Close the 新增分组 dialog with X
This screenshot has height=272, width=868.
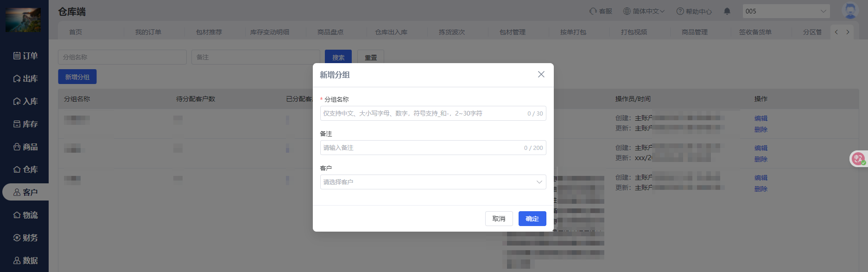pyautogui.click(x=541, y=74)
